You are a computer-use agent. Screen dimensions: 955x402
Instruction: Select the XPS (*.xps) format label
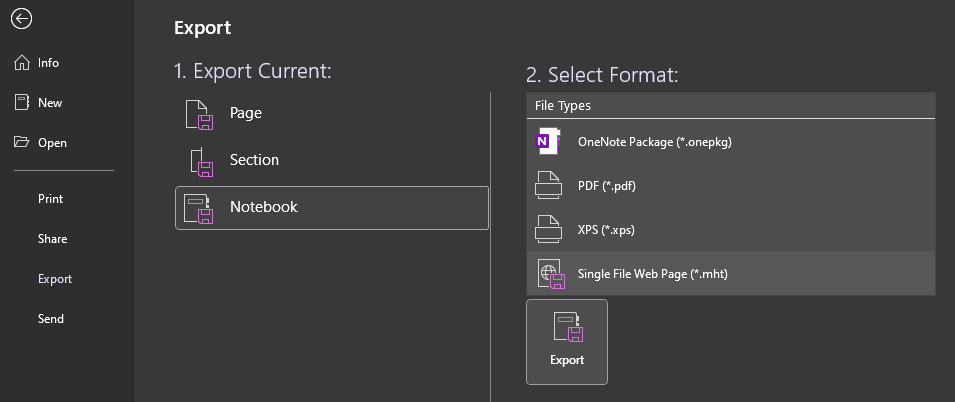pos(606,230)
